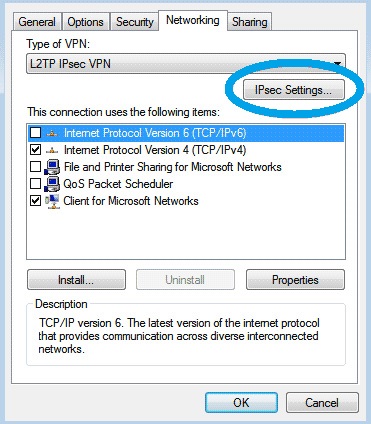Image resolution: width=371 pixels, height=424 pixels.
Task: Go to the Security tab
Action: pos(134,22)
